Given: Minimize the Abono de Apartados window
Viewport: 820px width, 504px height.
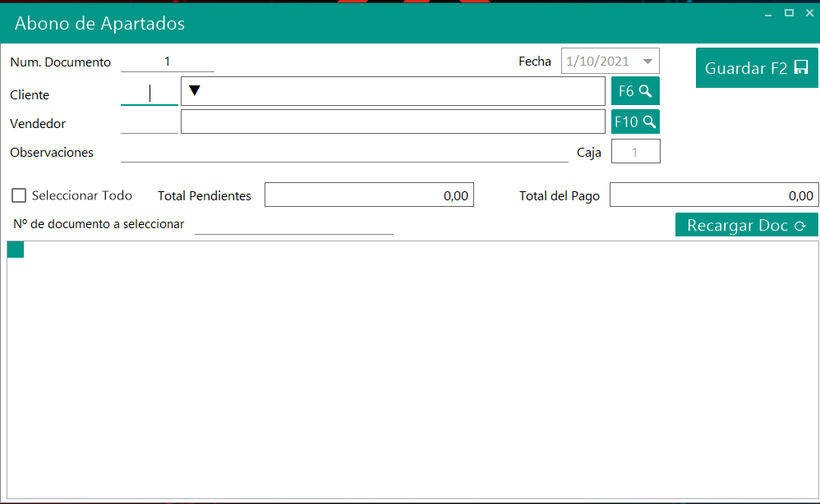Looking at the screenshot, I should pyautogui.click(x=768, y=13).
